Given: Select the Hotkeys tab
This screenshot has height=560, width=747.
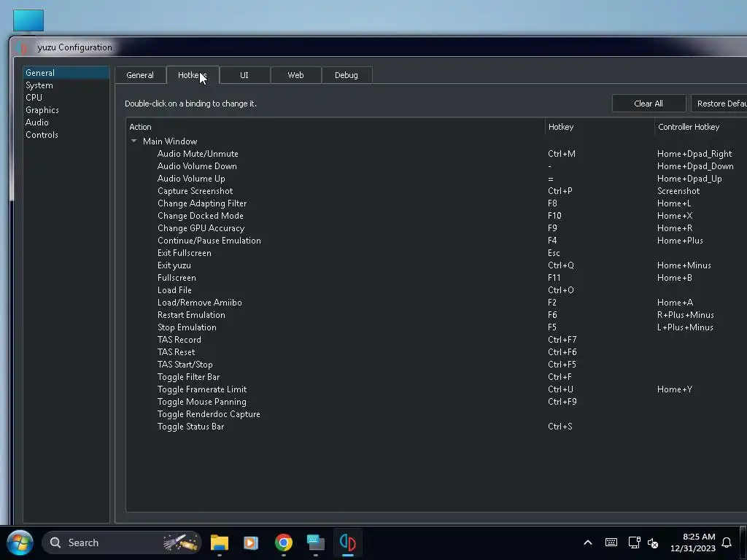Looking at the screenshot, I should pos(193,75).
